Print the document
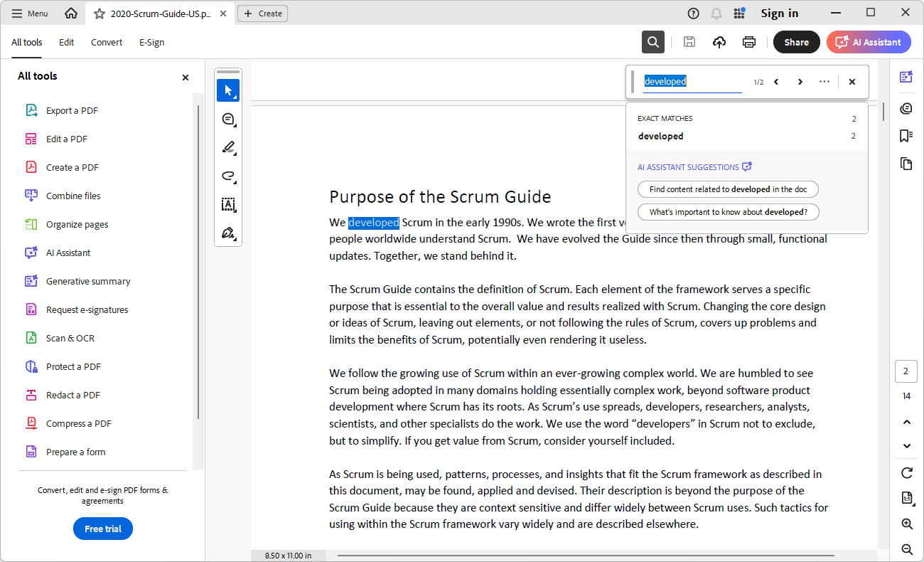Image resolution: width=924 pixels, height=562 pixels. 749,42
